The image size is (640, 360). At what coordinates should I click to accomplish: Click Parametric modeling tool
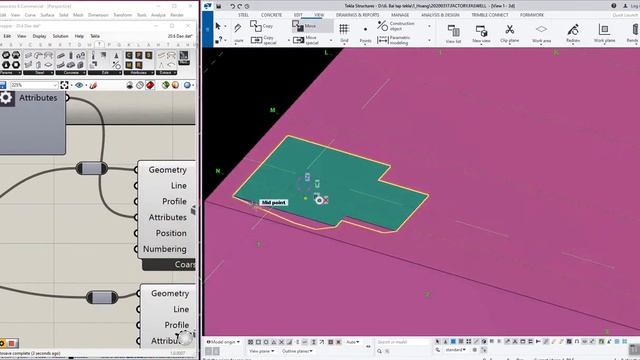pos(394,40)
